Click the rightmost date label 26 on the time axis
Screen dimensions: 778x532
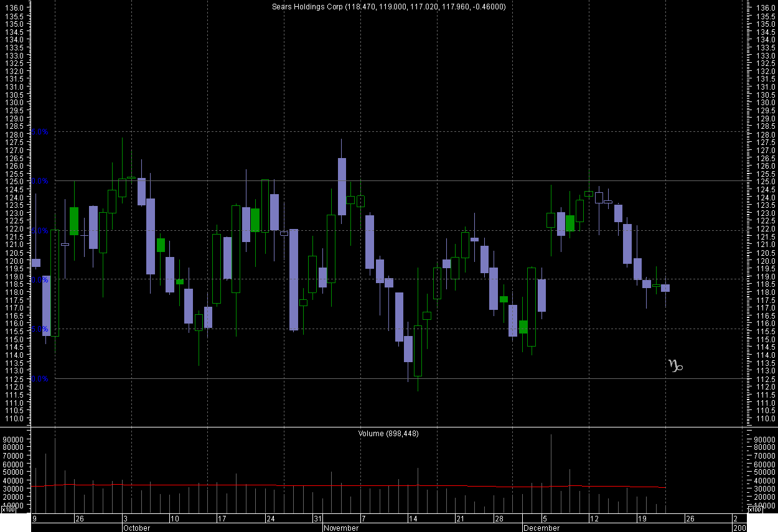(x=690, y=518)
